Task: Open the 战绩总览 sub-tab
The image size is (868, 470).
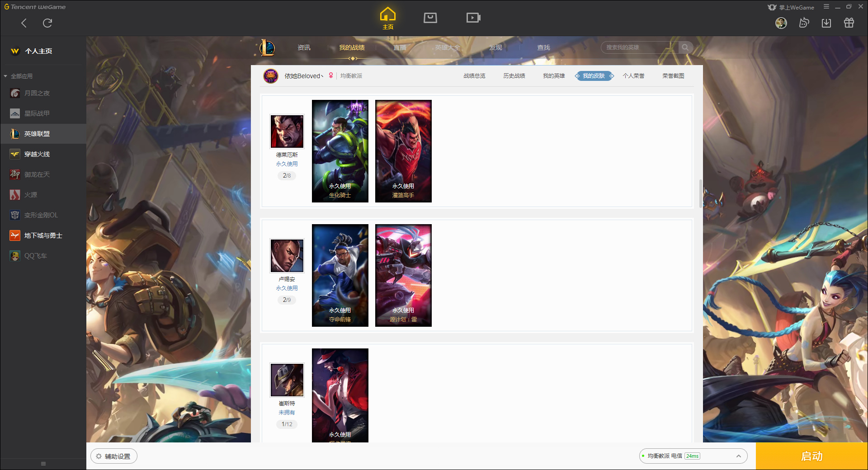Action: pyautogui.click(x=474, y=76)
